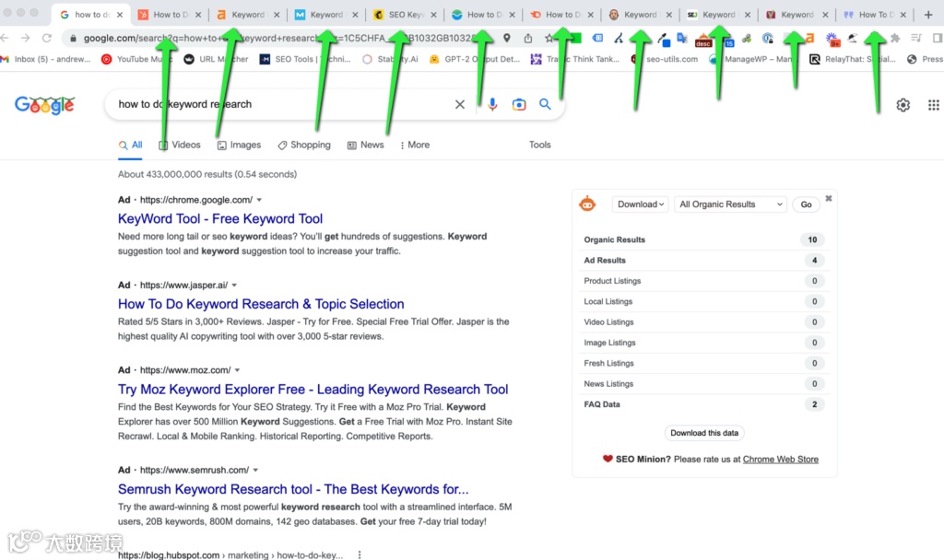The width and height of the screenshot is (944, 560).
Task: Open the RelayThat bookmark
Action: click(x=853, y=59)
